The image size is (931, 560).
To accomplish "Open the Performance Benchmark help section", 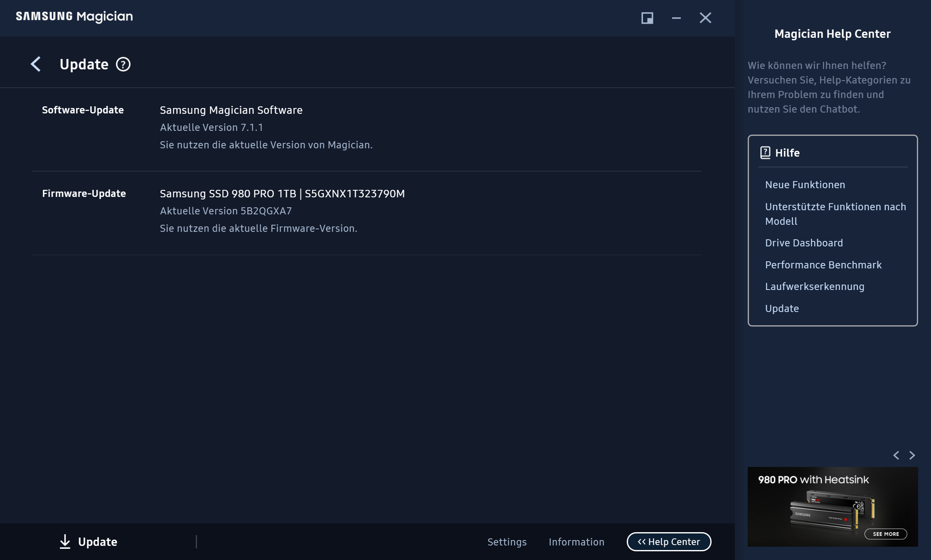I will coord(823,265).
